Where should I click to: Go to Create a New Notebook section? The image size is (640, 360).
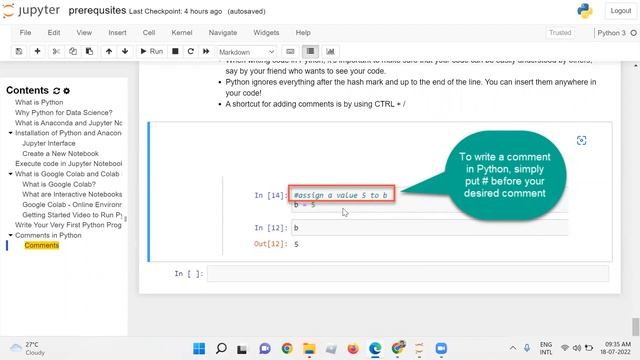pyautogui.click(x=60, y=153)
